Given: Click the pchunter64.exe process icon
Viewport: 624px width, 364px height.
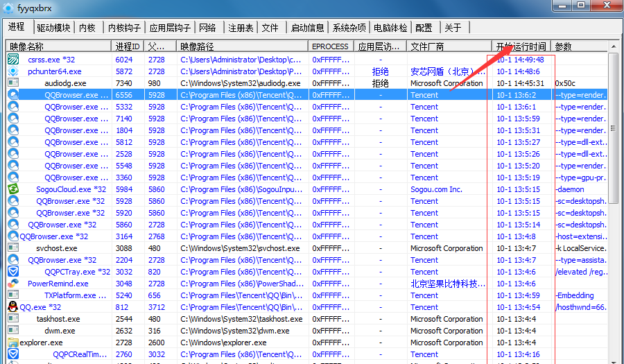Looking at the screenshot, I should point(12,71).
